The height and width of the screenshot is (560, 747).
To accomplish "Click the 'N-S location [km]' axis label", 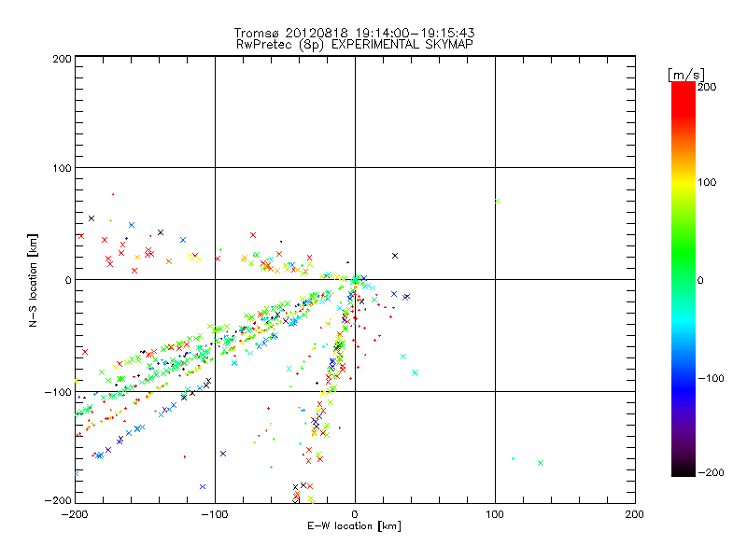I will click(33, 280).
